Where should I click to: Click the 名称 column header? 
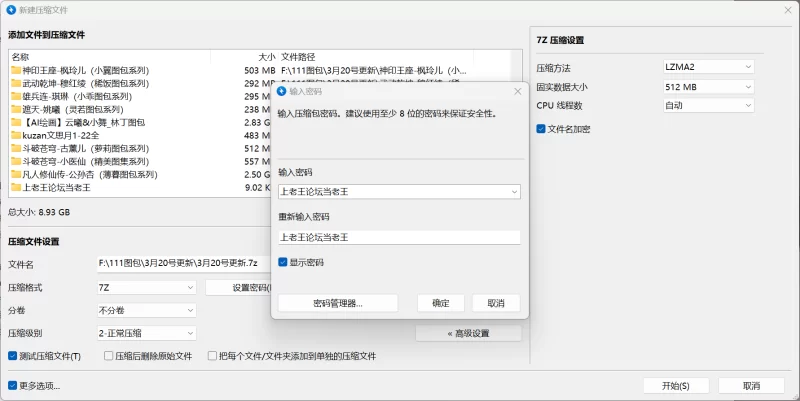20,57
